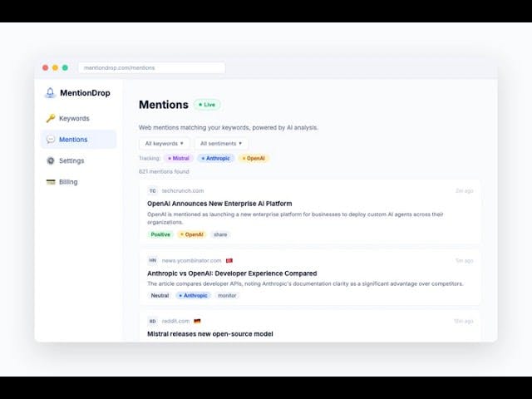The height and width of the screenshot is (399, 532).
Task: Click the RD source badge for reddit.com
Action: click(153, 321)
